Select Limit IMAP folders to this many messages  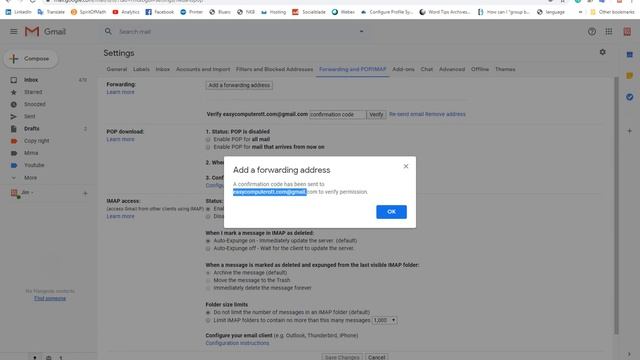tap(208, 320)
